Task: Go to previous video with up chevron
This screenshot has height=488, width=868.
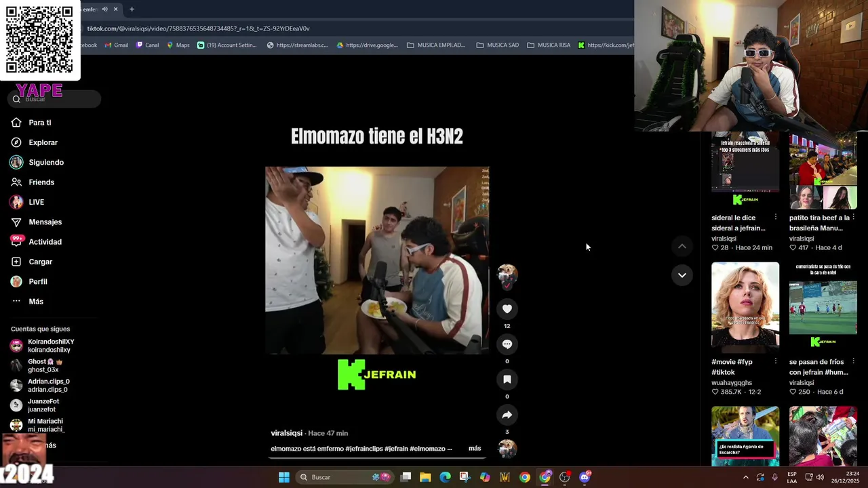Action: coord(682,247)
